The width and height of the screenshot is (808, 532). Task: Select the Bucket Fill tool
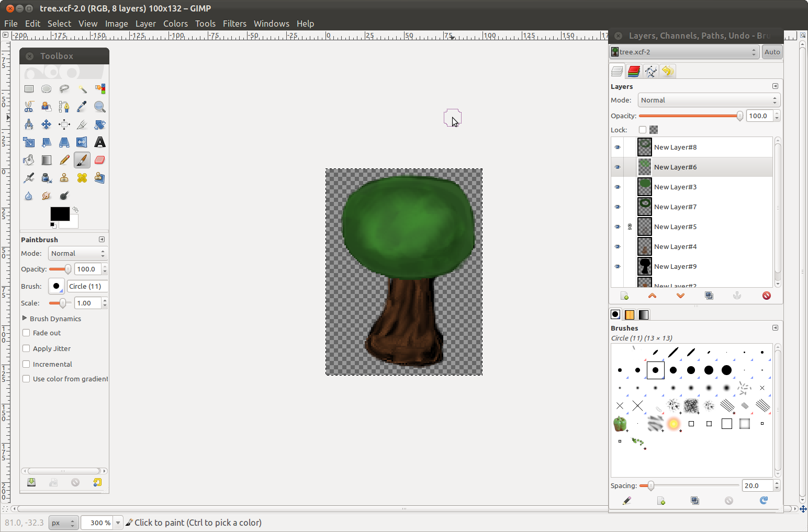[x=29, y=160]
